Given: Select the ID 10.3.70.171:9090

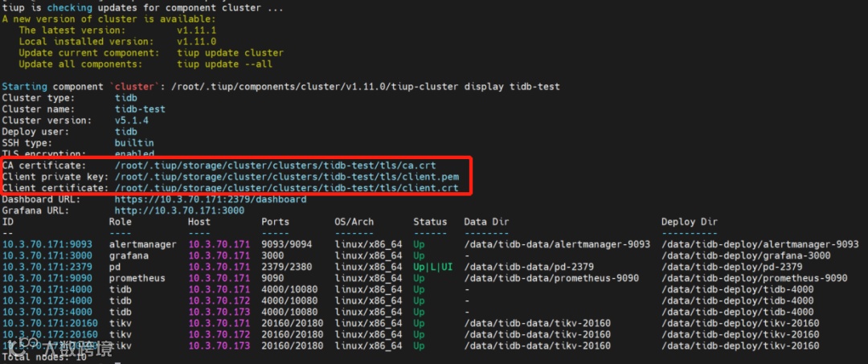Looking at the screenshot, I should click(x=47, y=278).
